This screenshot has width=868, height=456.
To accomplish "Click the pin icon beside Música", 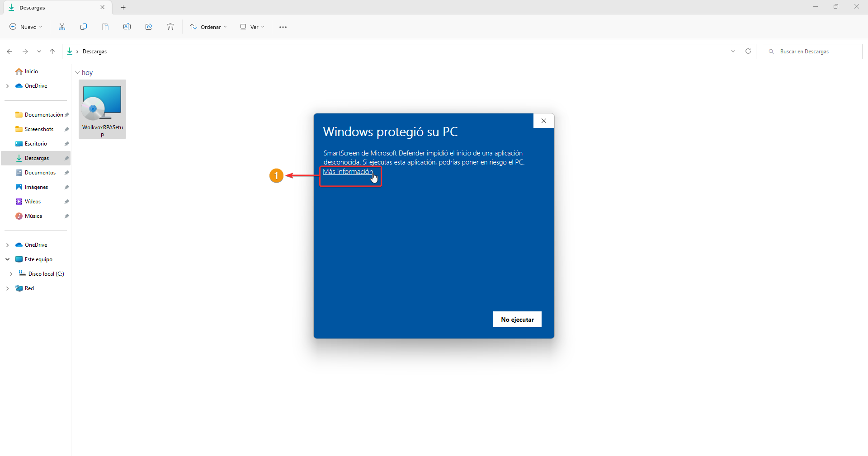I will (67, 216).
